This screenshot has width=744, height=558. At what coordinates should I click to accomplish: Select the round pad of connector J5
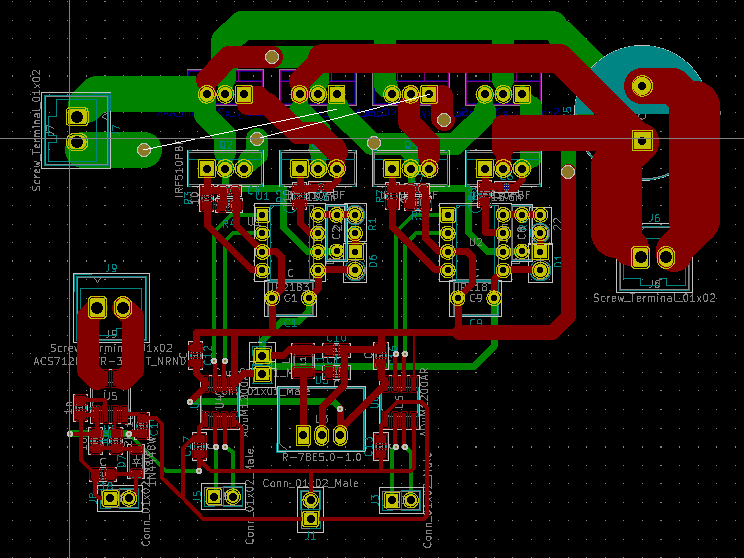[232, 497]
